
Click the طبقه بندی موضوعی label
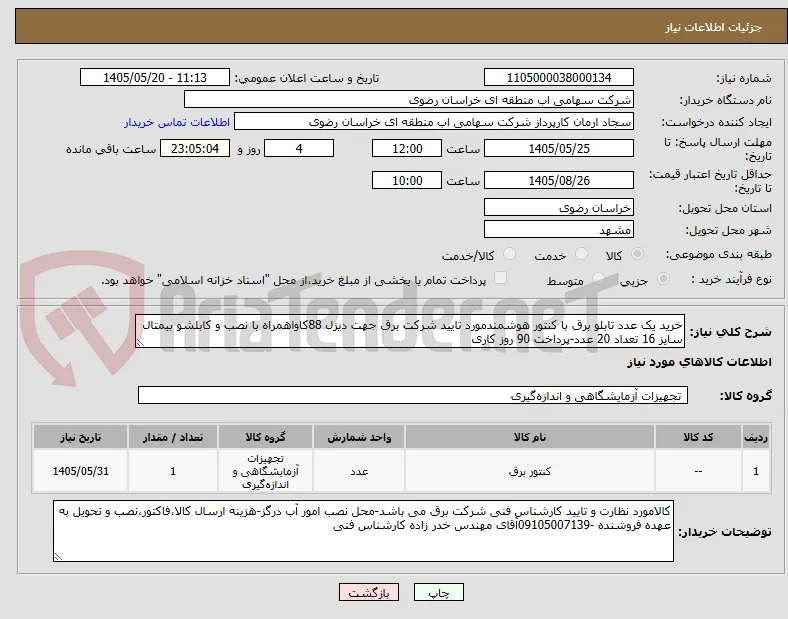719,255
